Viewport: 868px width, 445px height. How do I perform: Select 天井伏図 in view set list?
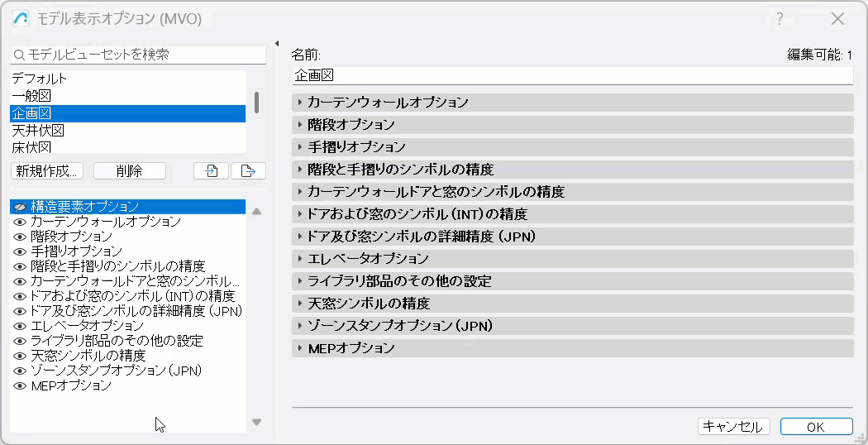128,131
